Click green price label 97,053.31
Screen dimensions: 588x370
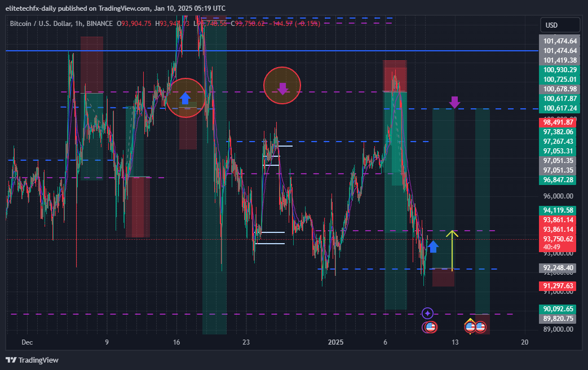click(x=558, y=151)
